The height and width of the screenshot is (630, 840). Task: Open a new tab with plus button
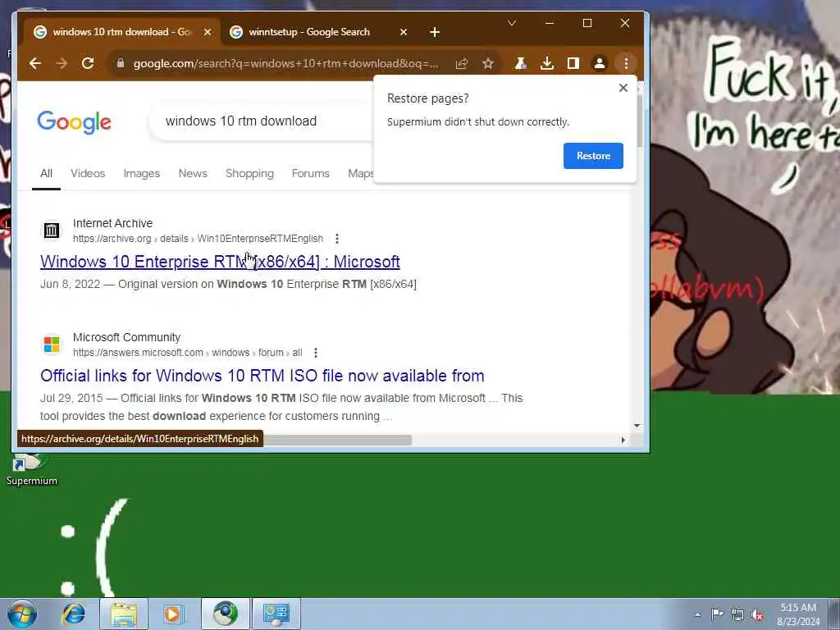pyautogui.click(x=435, y=32)
